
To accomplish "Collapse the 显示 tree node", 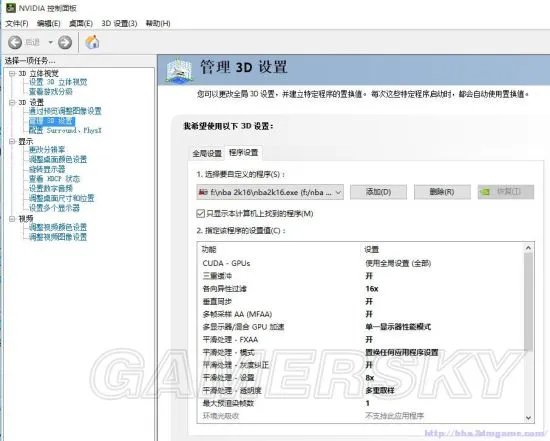I will pos(12,141).
